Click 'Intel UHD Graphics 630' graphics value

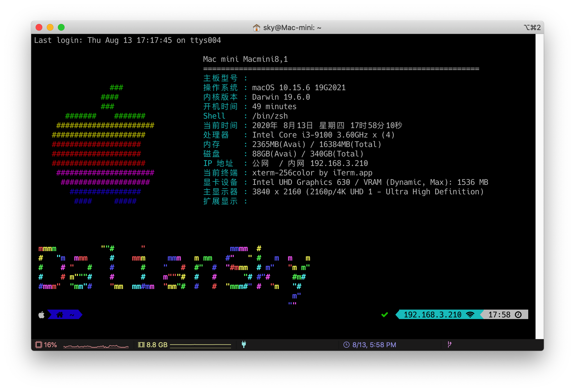click(x=370, y=182)
